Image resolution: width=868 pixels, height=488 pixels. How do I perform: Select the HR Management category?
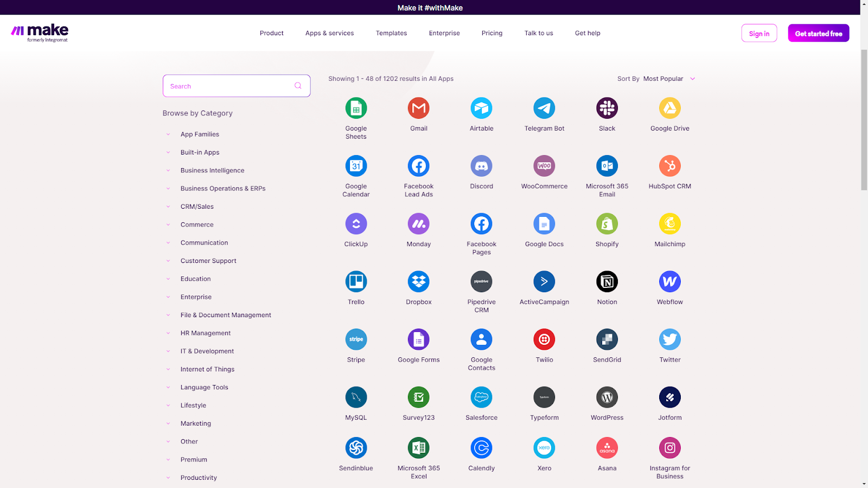(206, 333)
